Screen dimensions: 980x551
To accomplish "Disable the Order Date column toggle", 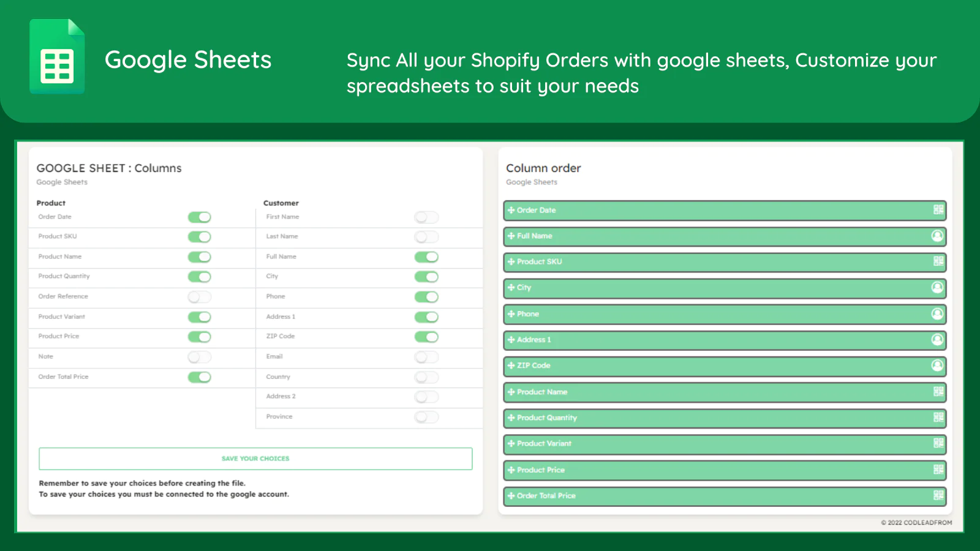I will click(x=199, y=217).
